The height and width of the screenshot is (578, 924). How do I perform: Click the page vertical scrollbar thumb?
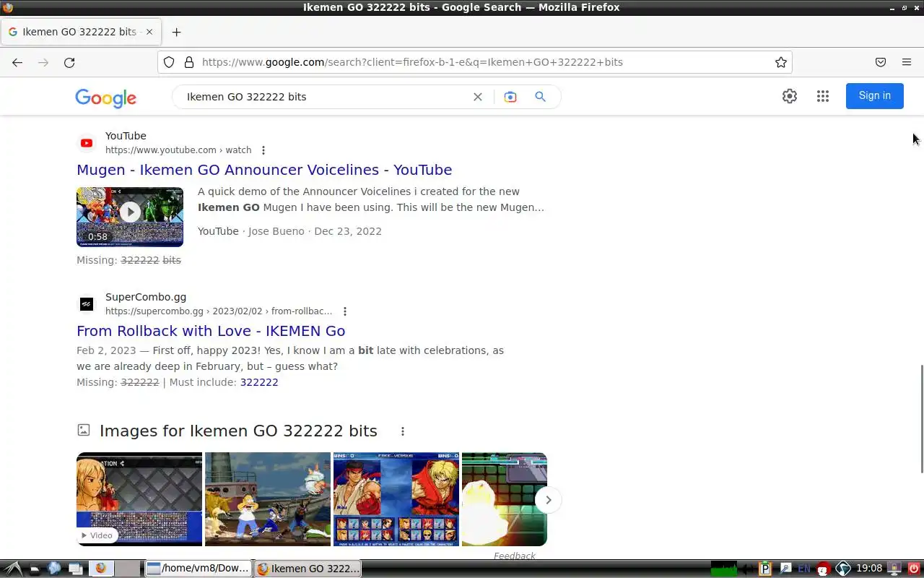point(921,419)
